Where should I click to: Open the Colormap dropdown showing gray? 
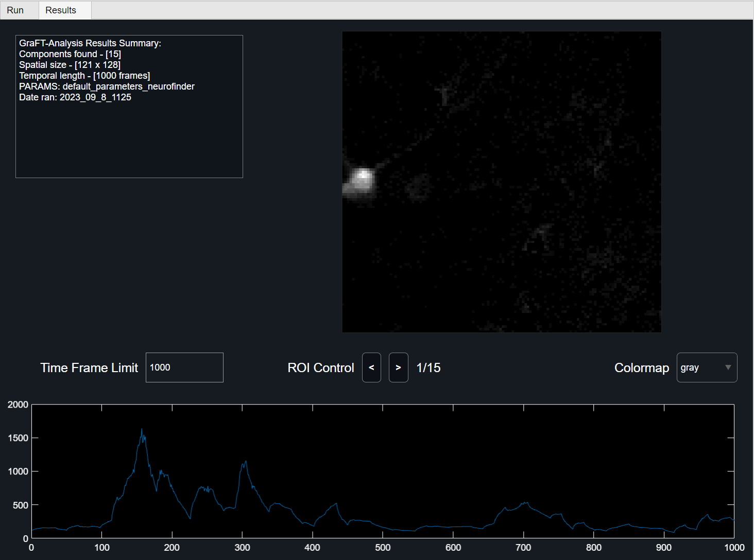pyautogui.click(x=707, y=367)
